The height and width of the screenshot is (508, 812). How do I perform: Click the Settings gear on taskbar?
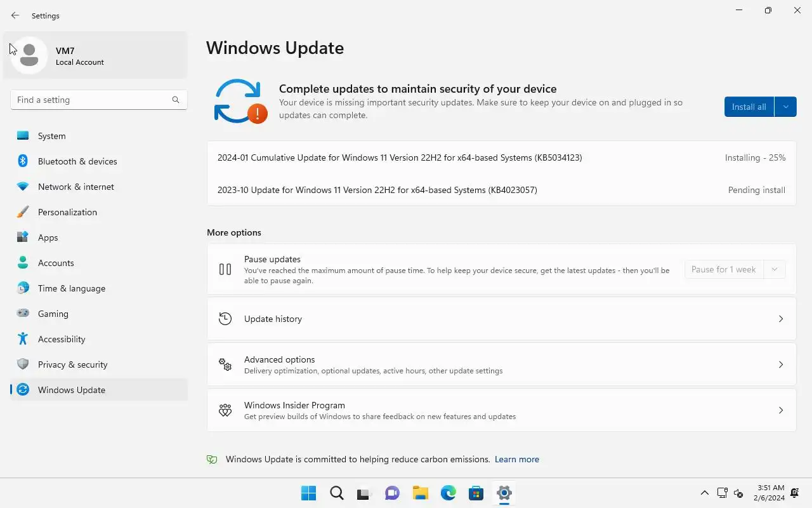[504, 493]
